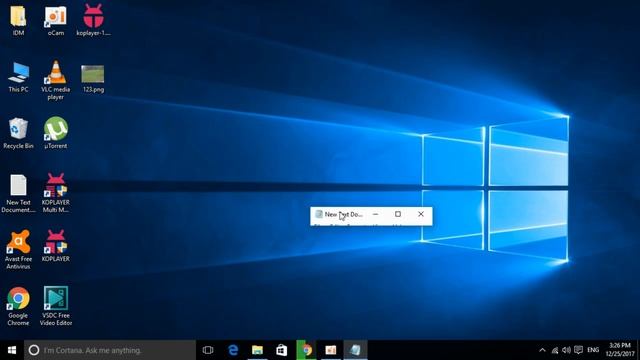
Task: Click the Notepad icon in the window title
Action: (319, 214)
